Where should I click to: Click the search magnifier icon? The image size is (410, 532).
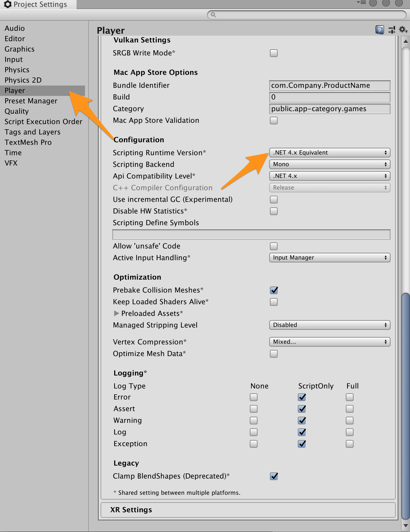[x=213, y=15]
